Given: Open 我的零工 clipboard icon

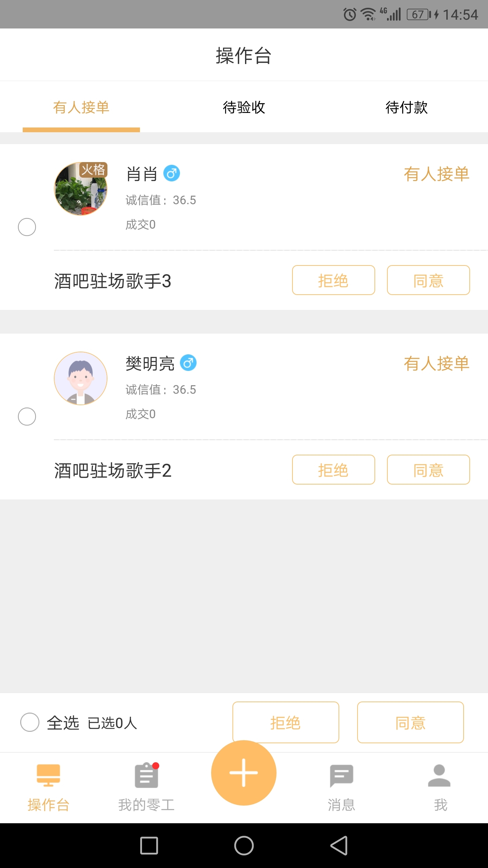Looking at the screenshot, I should 146,775.
